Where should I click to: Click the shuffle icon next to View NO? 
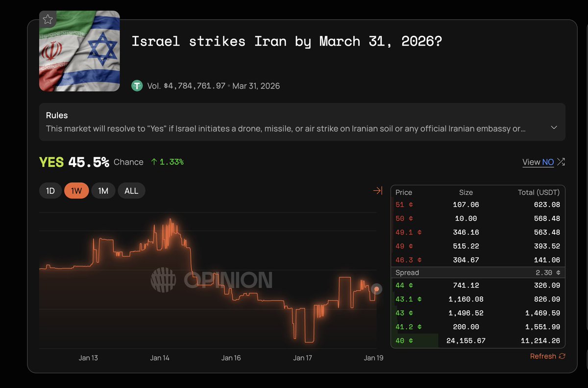(x=561, y=162)
